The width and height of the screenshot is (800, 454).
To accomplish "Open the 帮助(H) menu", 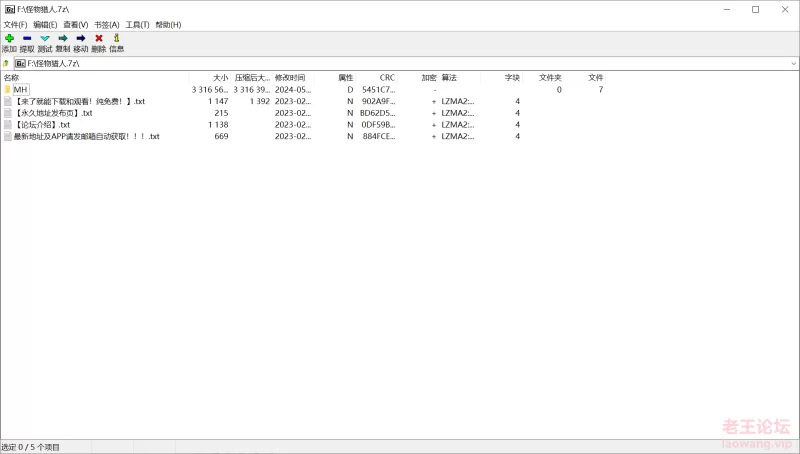I will (168, 24).
